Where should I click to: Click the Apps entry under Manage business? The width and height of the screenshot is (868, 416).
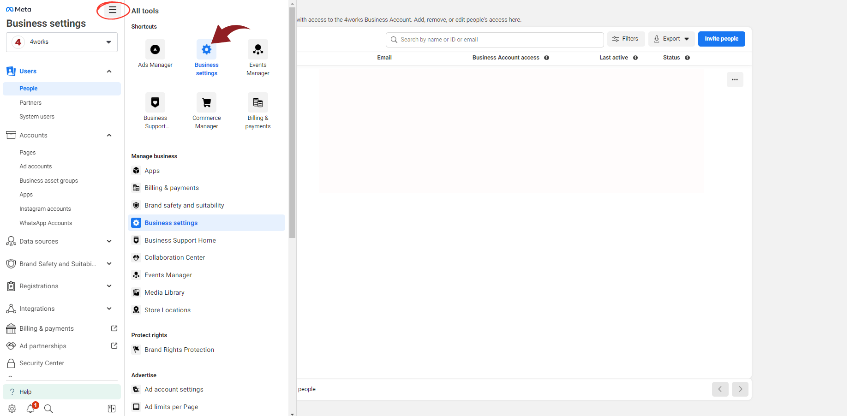tap(206, 171)
